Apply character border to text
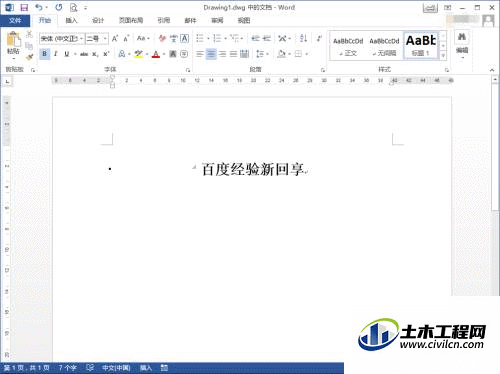 [x=184, y=39]
